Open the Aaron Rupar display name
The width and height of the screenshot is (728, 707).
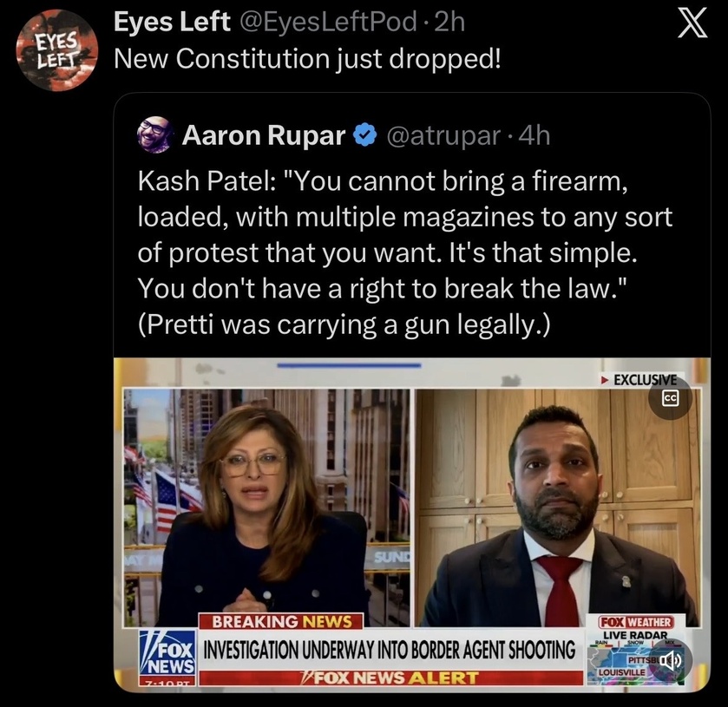(x=264, y=135)
